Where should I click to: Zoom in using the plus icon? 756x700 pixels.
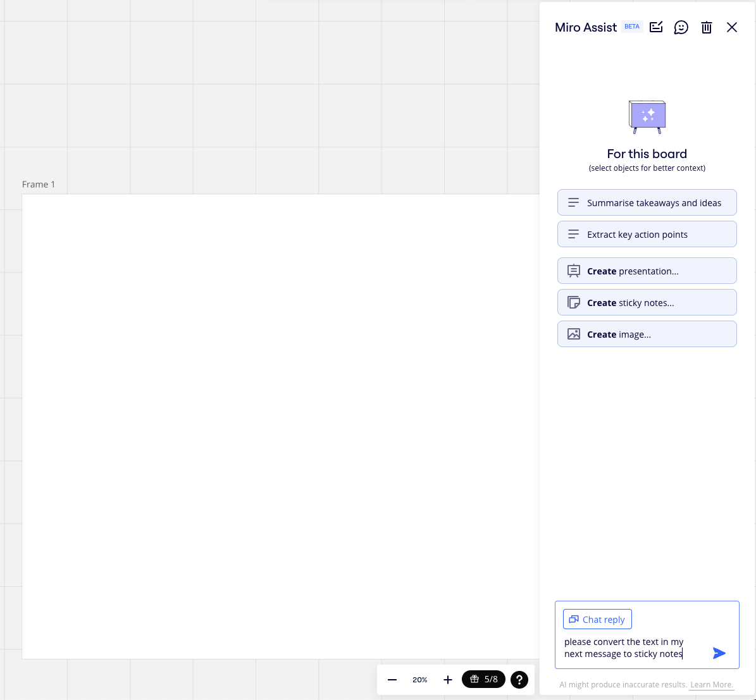(448, 680)
